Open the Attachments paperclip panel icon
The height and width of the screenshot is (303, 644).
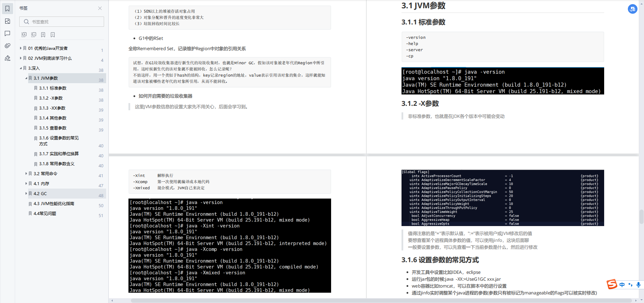[7, 46]
